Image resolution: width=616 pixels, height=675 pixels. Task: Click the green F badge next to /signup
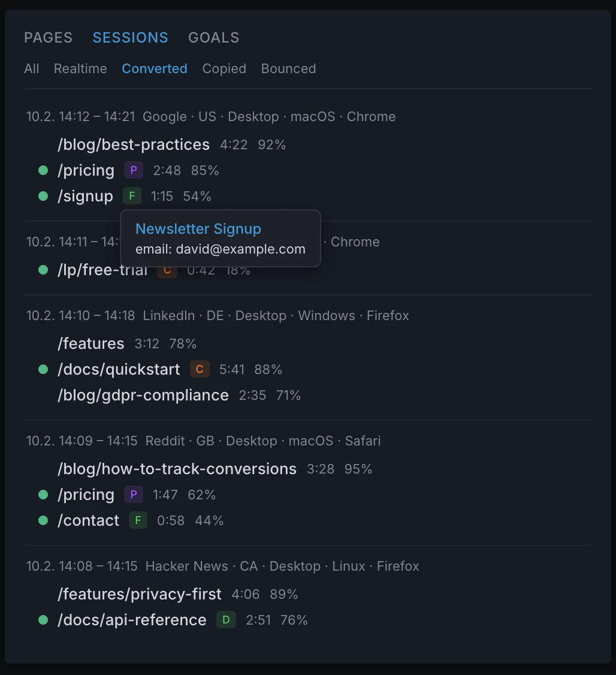[x=132, y=195]
